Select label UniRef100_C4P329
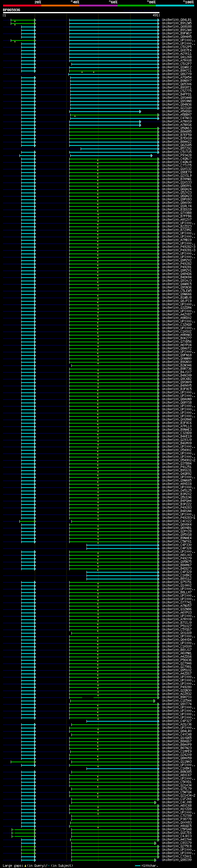Screen dimensions: 197x868 176,572
